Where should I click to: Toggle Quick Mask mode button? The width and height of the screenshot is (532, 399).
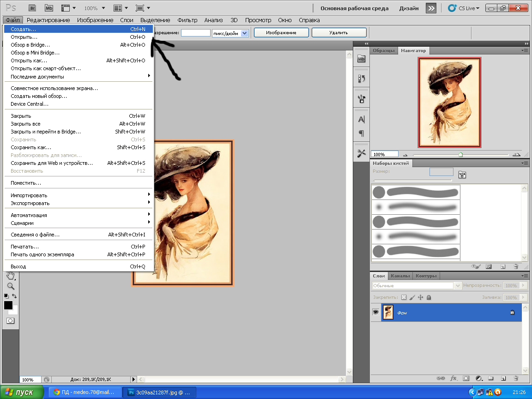tap(10, 320)
